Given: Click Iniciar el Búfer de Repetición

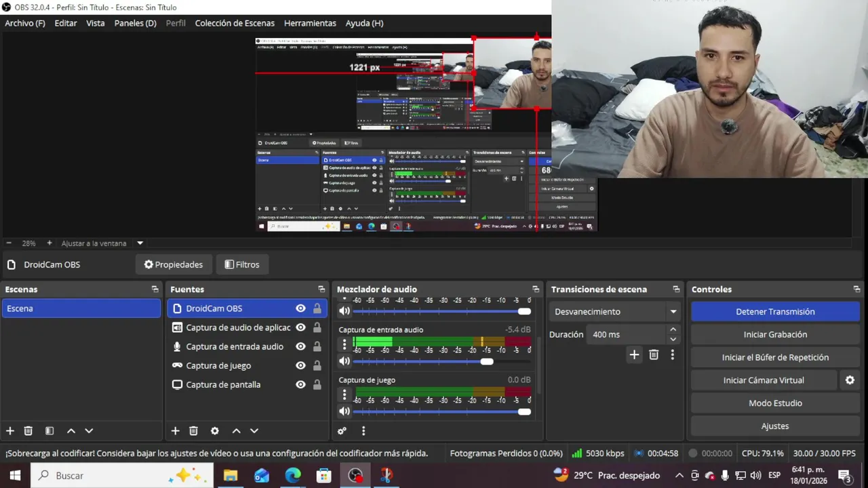Looking at the screenshot, I should coord(775,357).
